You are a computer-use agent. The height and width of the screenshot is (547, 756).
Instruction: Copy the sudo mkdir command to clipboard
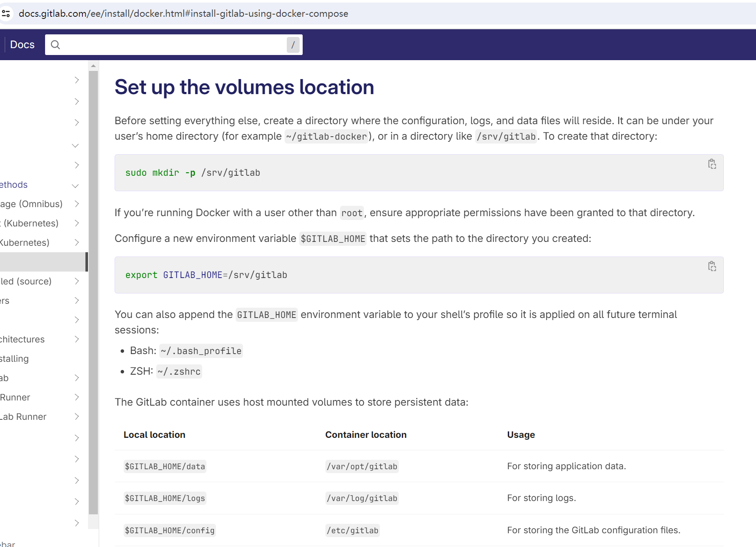712,164
